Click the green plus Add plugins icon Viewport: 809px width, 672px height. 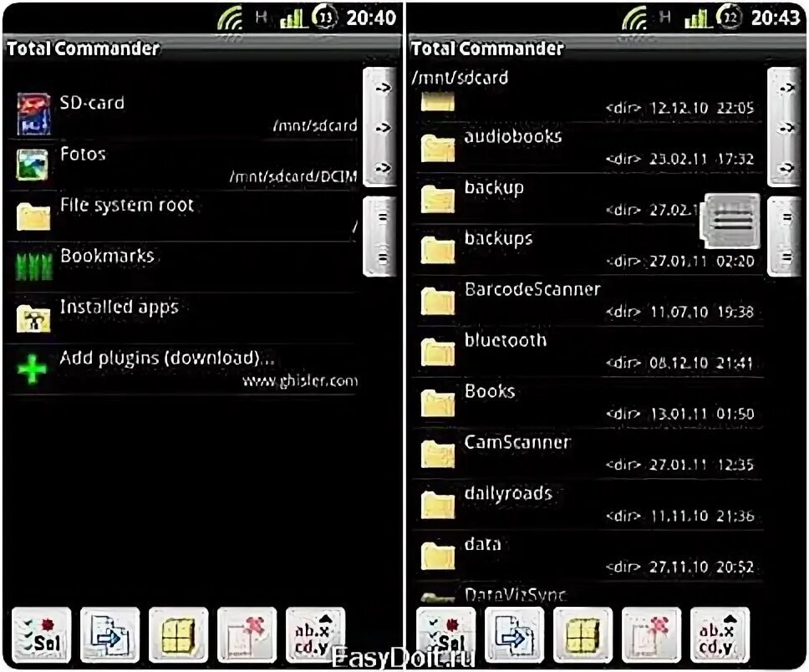(32, 369)
